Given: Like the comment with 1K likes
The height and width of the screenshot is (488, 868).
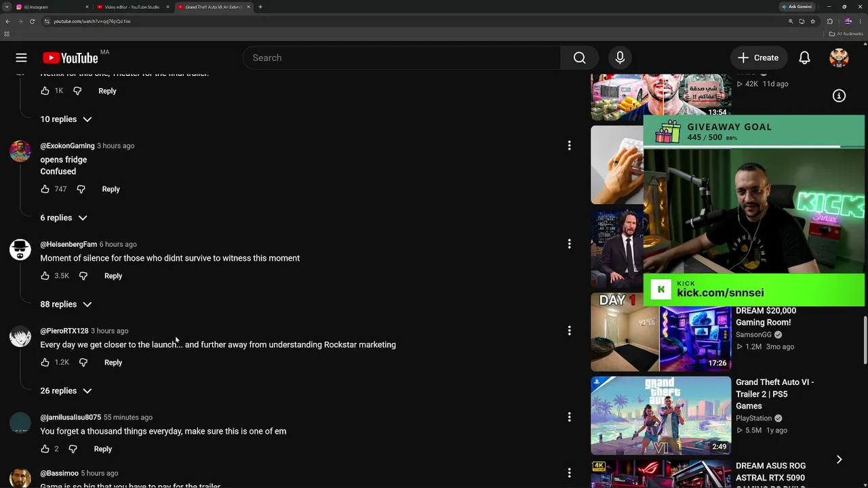Looking at the screenshot, I should [x=45, y=91].
